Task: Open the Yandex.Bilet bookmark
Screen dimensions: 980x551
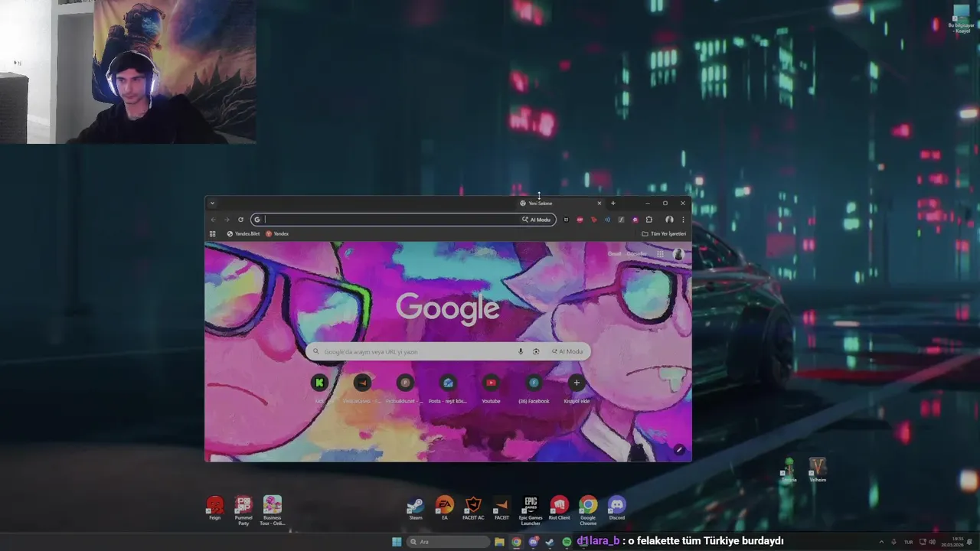Action: coord(243,233)
